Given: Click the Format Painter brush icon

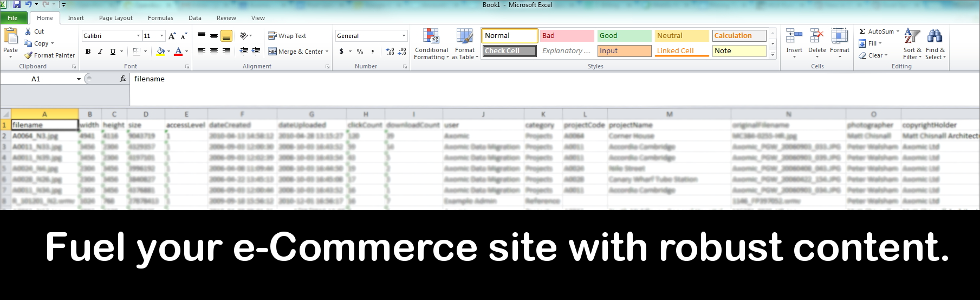Looking at the screenshot, I should (x=29, y=55).
